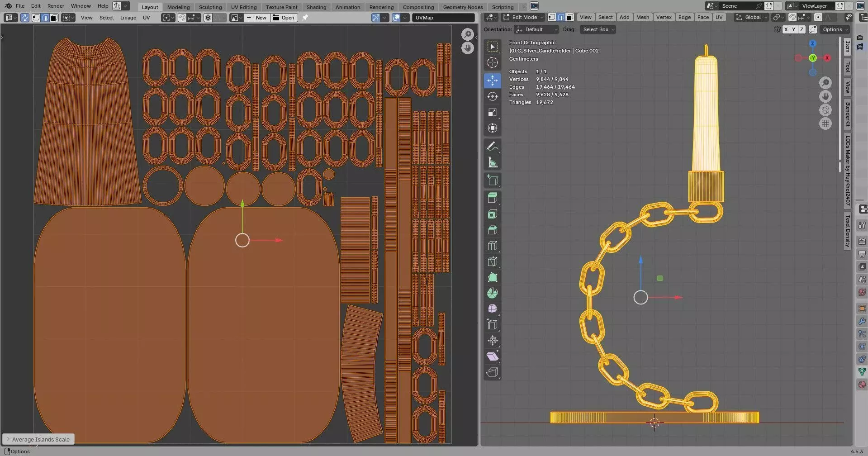Expand the Options dropdown in 3D viewport

[x=835, y=29]
